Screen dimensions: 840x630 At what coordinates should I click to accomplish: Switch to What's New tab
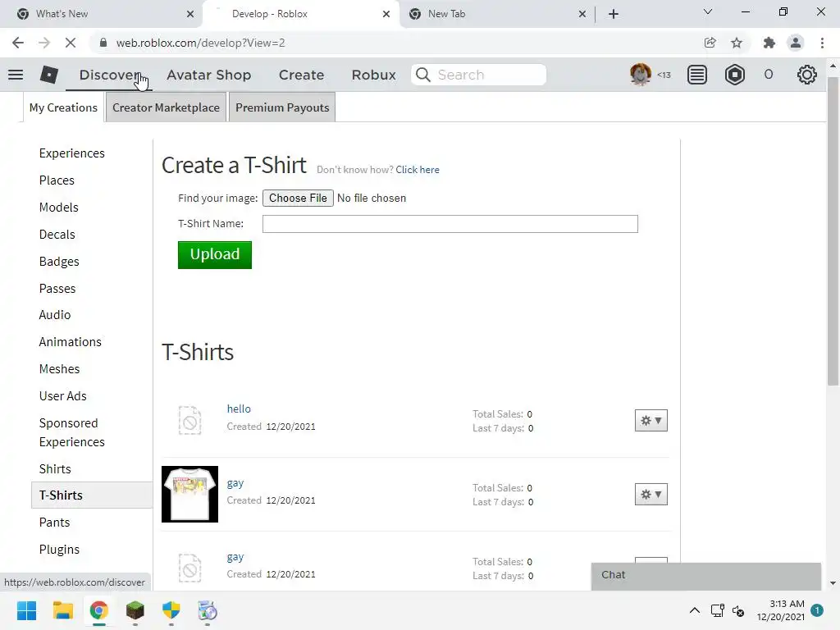pyautogui.click(x=101, y=14)
